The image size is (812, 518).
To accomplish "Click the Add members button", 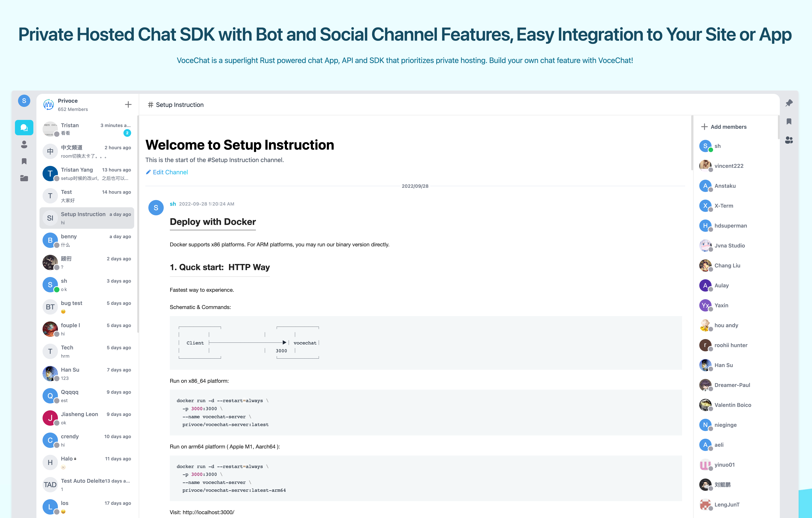I will pyautogui.click(x=724, y=127).
